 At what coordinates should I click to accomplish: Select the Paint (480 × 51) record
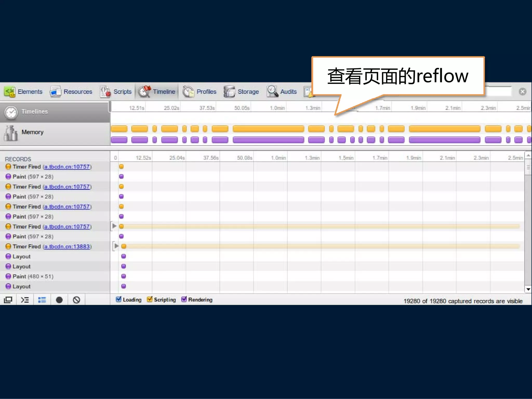click(x=33, y=276)
